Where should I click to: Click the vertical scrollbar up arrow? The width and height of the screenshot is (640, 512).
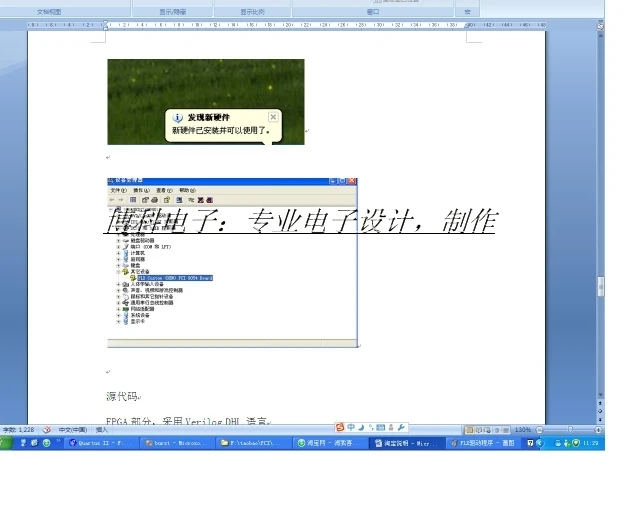[x=600, y=36]
